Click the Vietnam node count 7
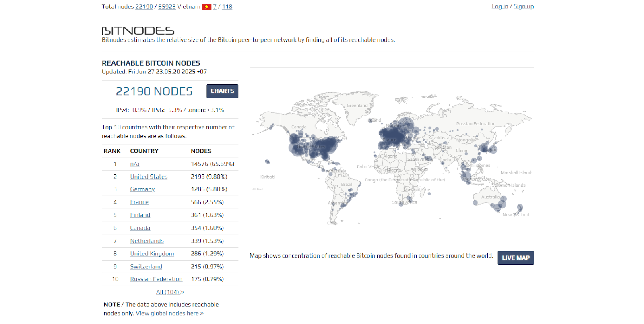 (x=215, y=7)
